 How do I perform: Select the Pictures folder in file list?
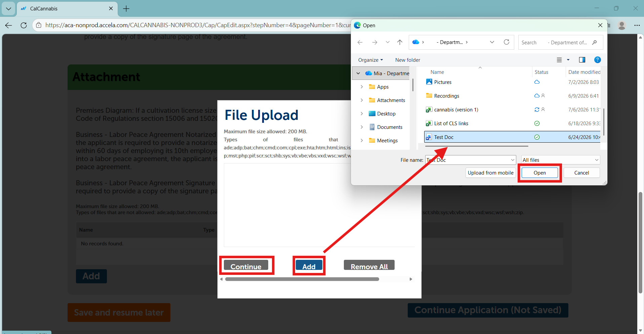click(x=512, y=82)
